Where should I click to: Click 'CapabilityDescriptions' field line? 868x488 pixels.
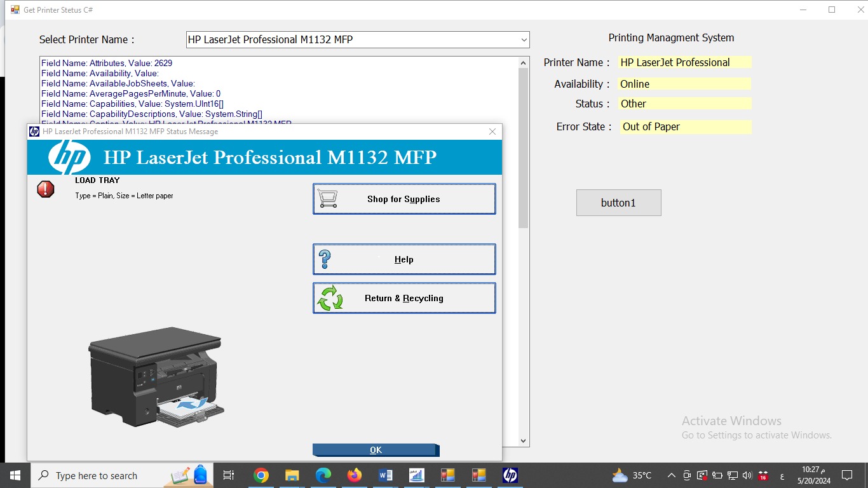(152, 114)
